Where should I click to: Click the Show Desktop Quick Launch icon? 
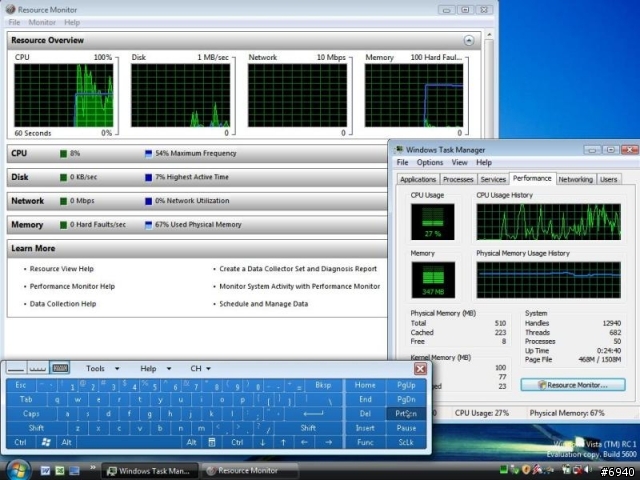[x=74, y=471]
